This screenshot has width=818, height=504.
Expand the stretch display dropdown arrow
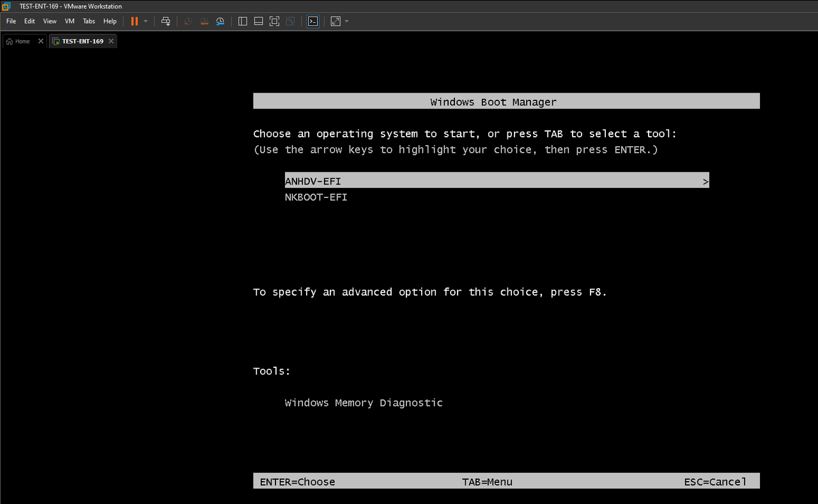click(x=347, y=21)
